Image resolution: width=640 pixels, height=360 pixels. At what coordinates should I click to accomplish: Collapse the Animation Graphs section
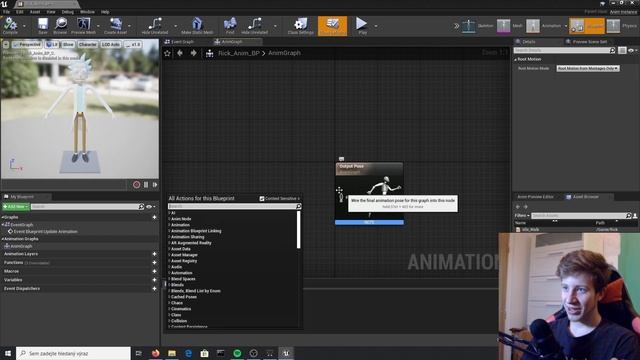click(2, 239)
